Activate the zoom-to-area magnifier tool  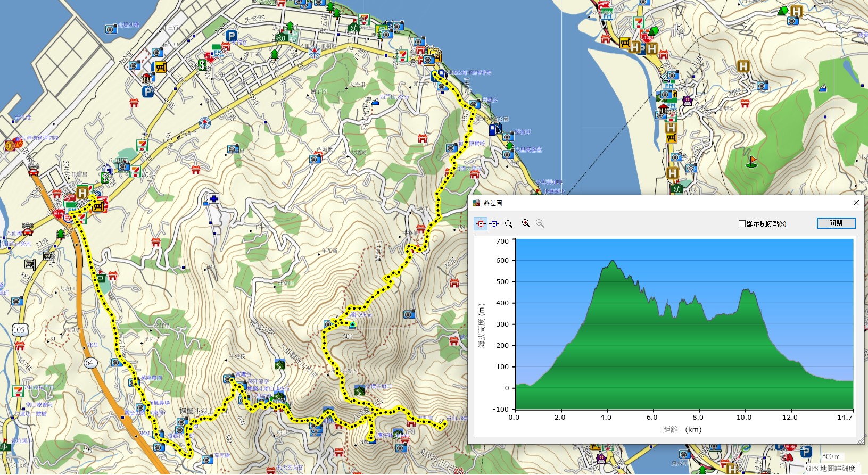click(x=508, y=224)
